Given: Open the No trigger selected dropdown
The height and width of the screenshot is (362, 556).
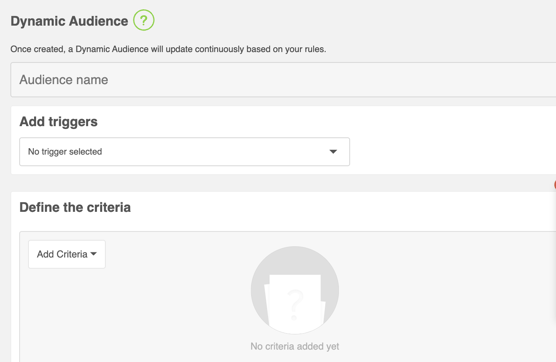Looking at the screenshot, I should coord(184,151).
